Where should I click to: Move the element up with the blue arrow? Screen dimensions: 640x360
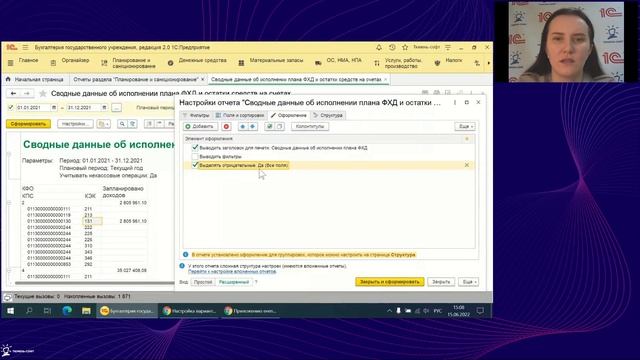pos(242,127)
